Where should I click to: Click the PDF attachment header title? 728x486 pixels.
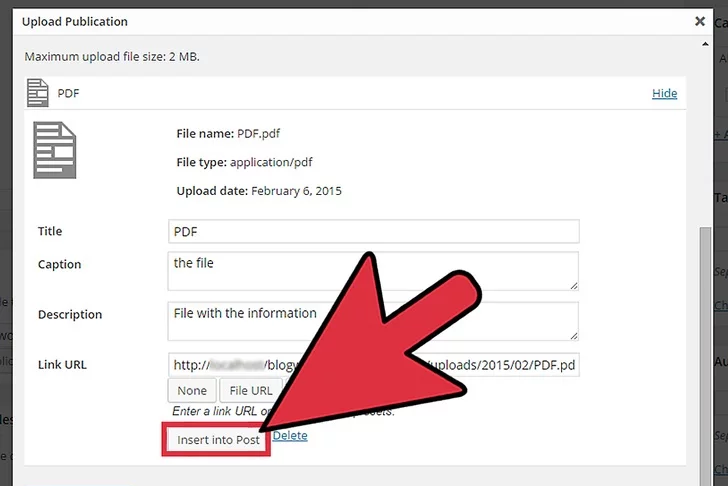(x=69, y=93)
